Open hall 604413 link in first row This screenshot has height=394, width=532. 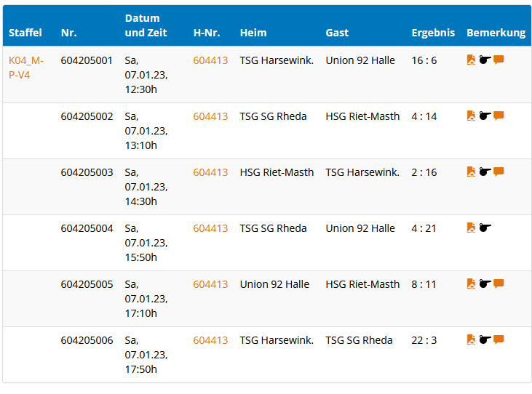[210, 60]
